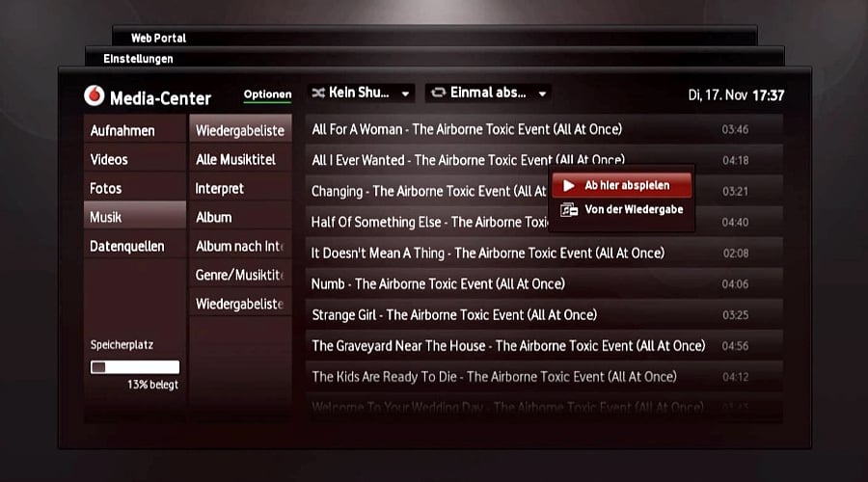Click the Speicherplatz usage bar

click(134, 367)
